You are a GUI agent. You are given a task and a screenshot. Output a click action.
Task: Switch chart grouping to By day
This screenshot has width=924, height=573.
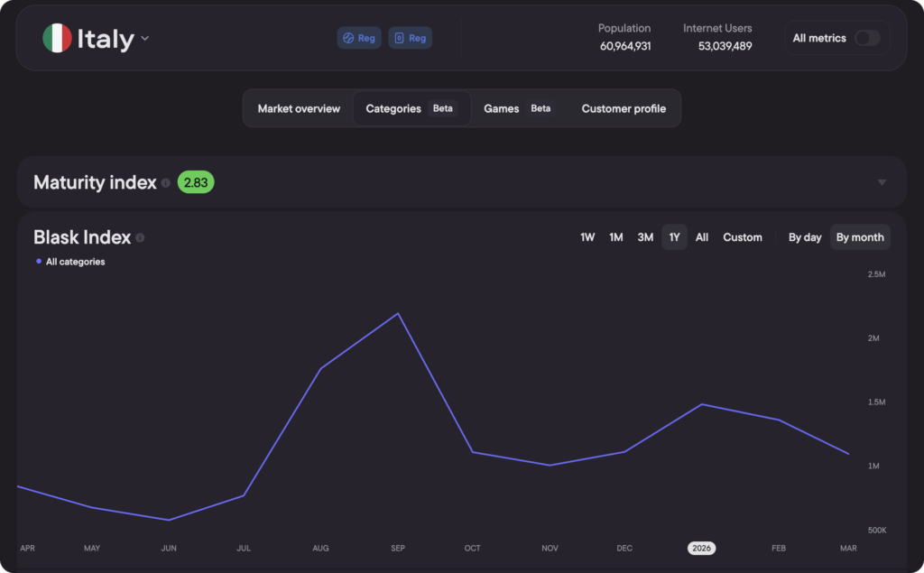(805, 237)
